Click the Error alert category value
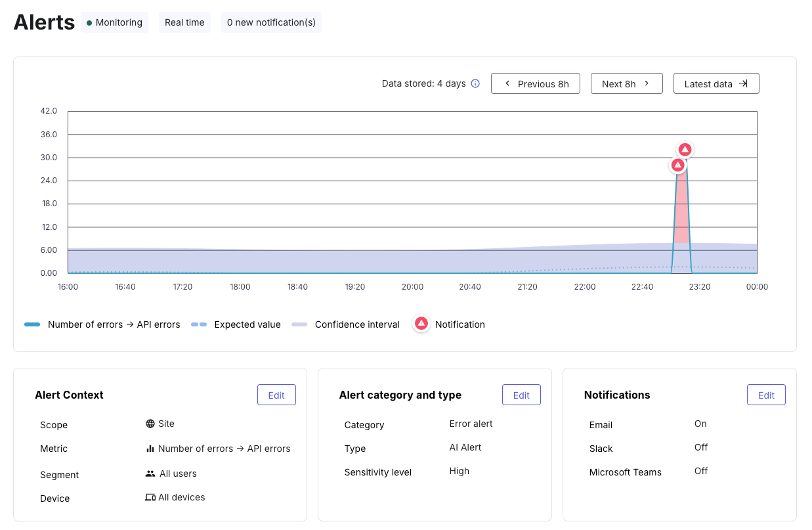The width and height of the screenshot is (812, 530). (x=471, y=424)
